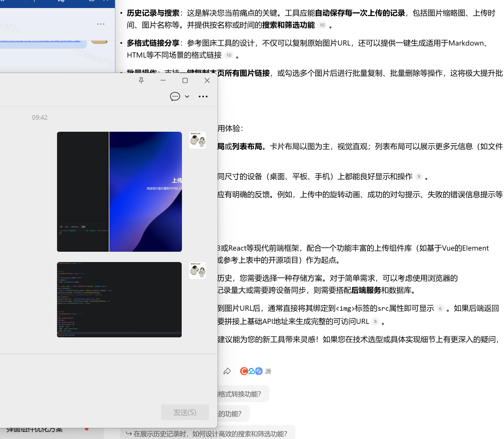Pin the chat window on top
Screen dimensions: 504x439
(x=141, y=80)
